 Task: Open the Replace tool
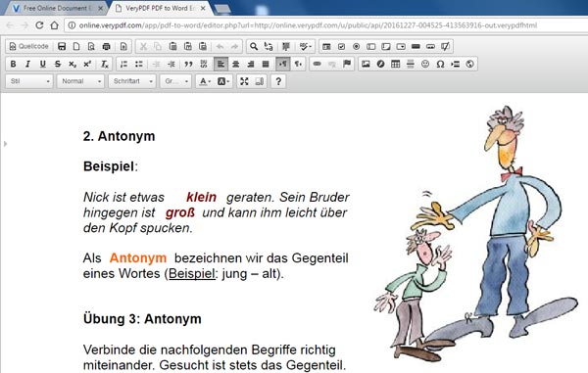coord(269,46)
